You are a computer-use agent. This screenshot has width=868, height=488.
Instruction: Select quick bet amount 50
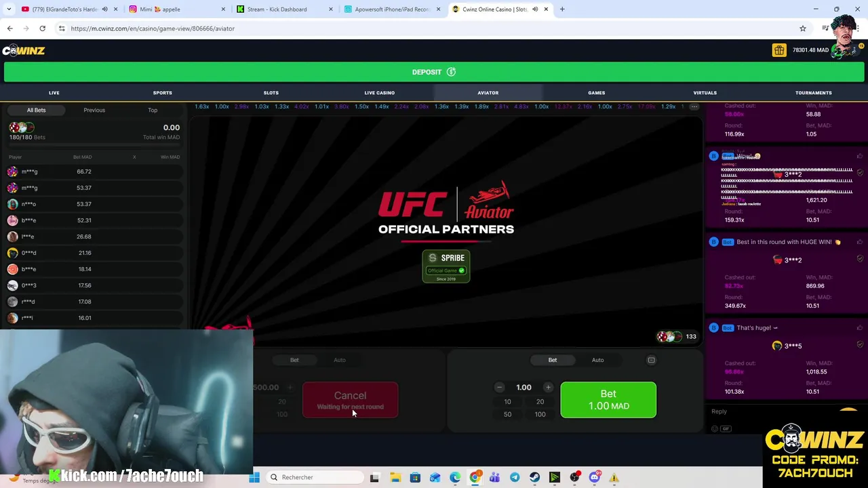(507, 414)
